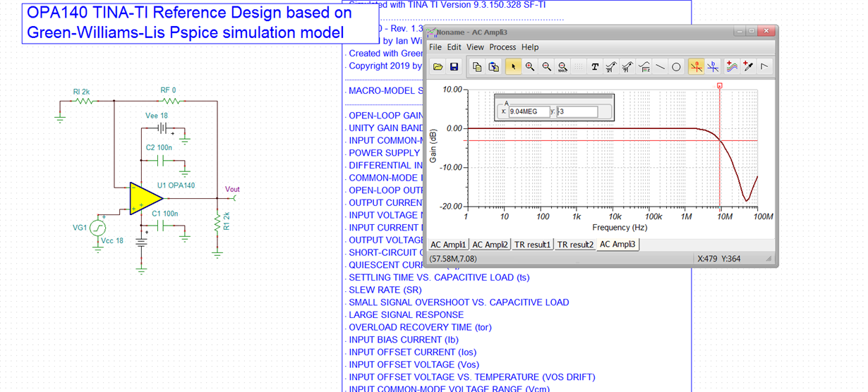Click the RF 0 resistor label
Screen dimensions: 868x392
click(168, 90)
